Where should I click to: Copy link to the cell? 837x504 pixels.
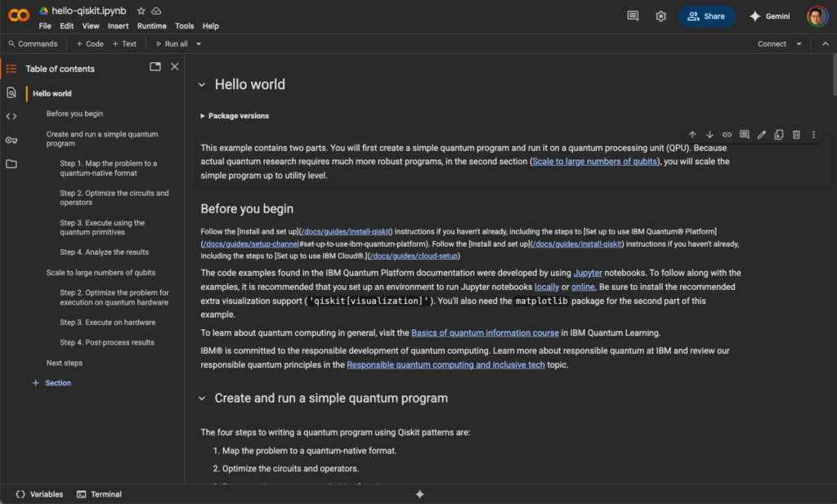point(727,135)
